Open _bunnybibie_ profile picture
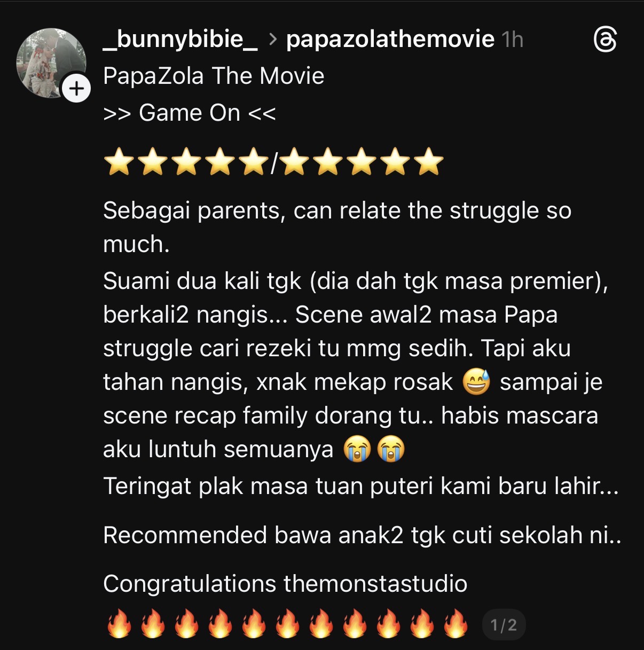The image size is (644, 650). [51, 63]
